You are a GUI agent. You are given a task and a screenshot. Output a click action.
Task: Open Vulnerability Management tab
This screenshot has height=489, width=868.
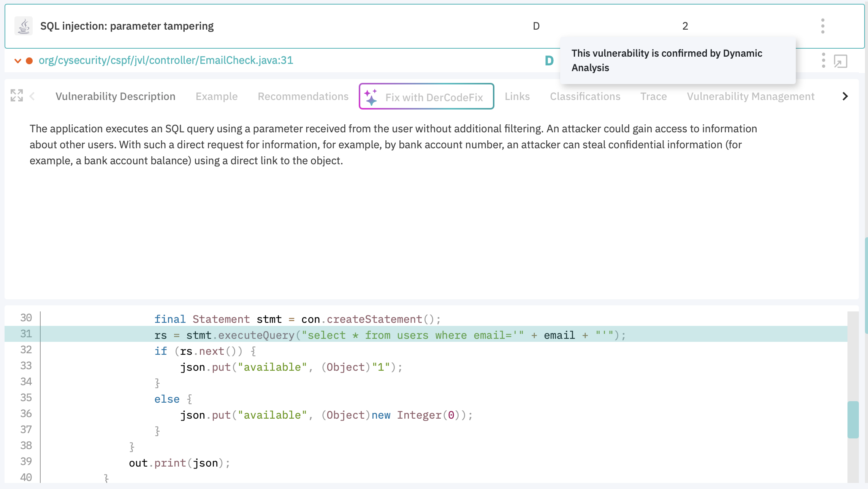click(x=751, y=96)
